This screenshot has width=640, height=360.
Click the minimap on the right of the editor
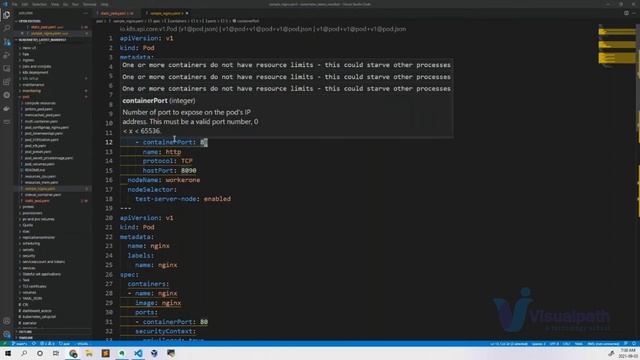tap(616, 47)
